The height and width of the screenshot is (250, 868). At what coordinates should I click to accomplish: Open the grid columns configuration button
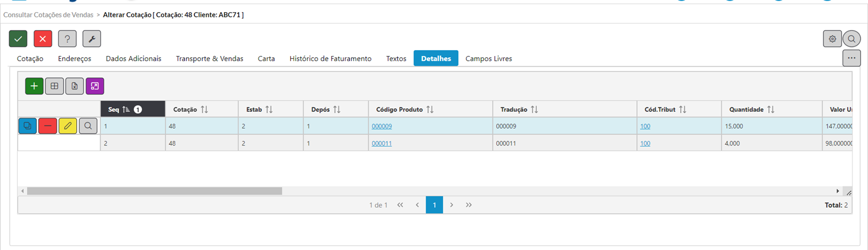54,86
